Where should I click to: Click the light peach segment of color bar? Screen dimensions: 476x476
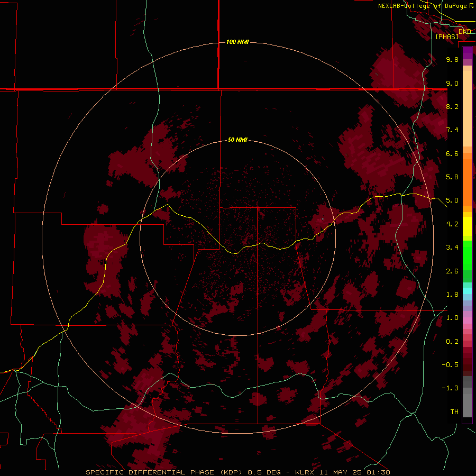pos(467,109)
